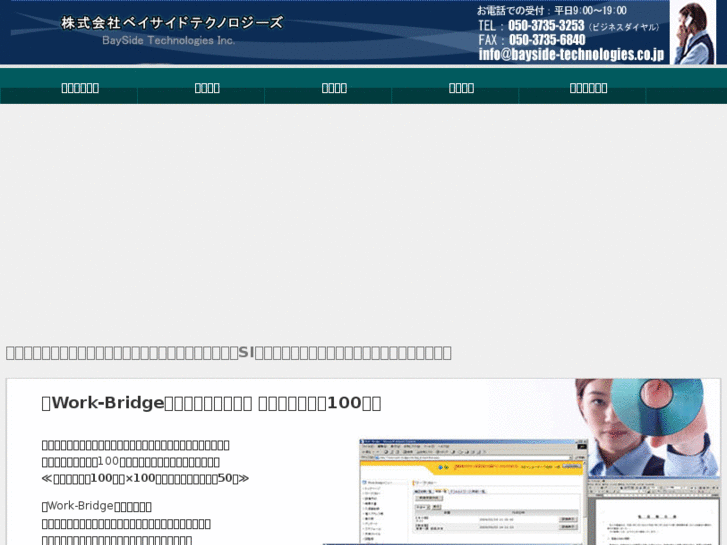
Task: Click the お電話での受付 平日9:00~19:00 hours text
Action: click(x=552, y=10)
